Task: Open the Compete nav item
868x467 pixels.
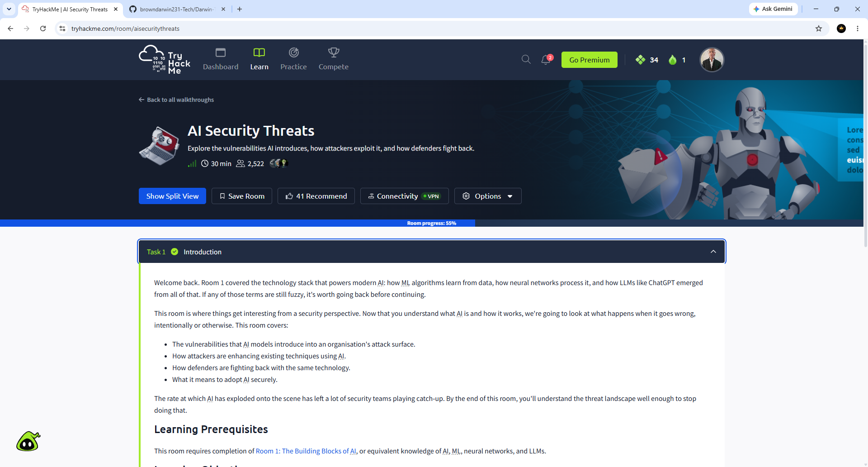Action: 334,59
